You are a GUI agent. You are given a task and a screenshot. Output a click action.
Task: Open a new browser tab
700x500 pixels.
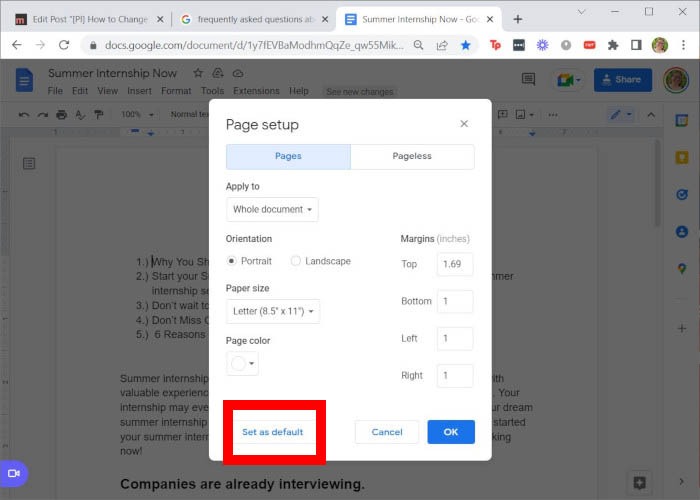[x=517, y=19]
